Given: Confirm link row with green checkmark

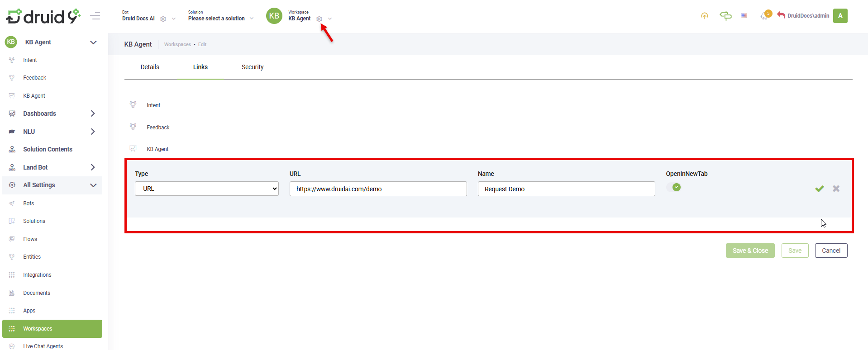Looking at the screenshot, I should [x=819, y=189].
